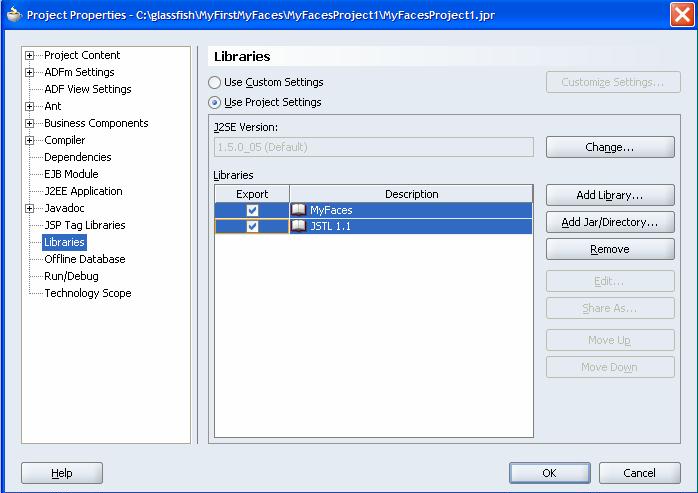Click the Customize Settings... button
Viewport: 698px width, 493px height.
tap(613, 82)
